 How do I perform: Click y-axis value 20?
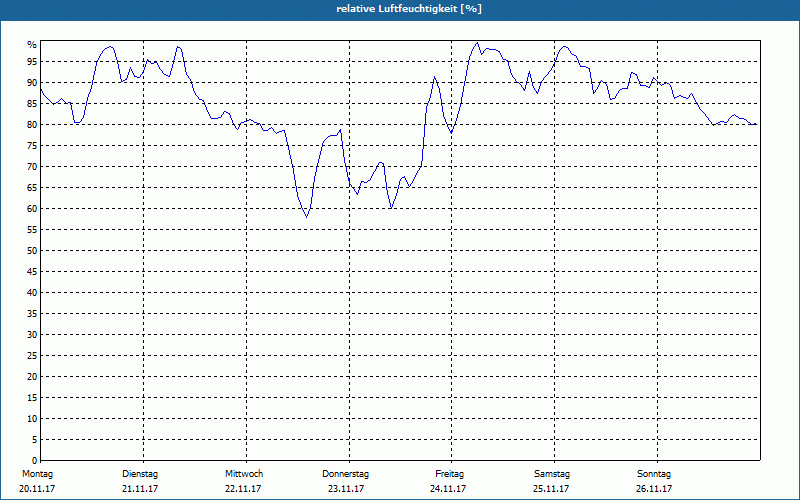pyautogui.click(x=32, y=377)
